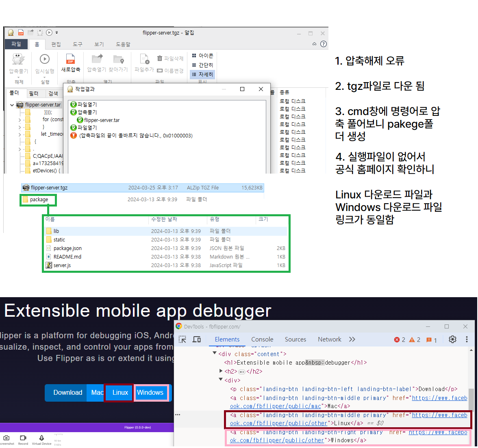Click the 임시실행 play icon
478x448 pixels.
click(x=45, y=59)
